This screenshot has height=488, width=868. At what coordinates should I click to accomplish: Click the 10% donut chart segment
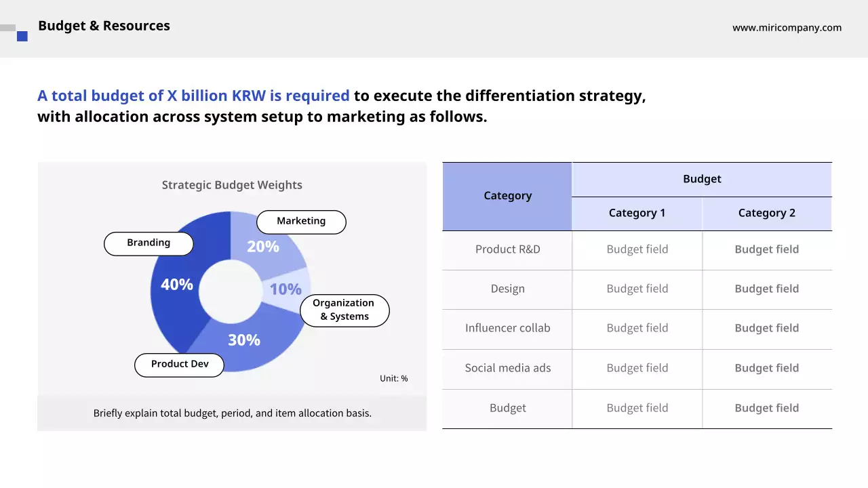[286, 289]
